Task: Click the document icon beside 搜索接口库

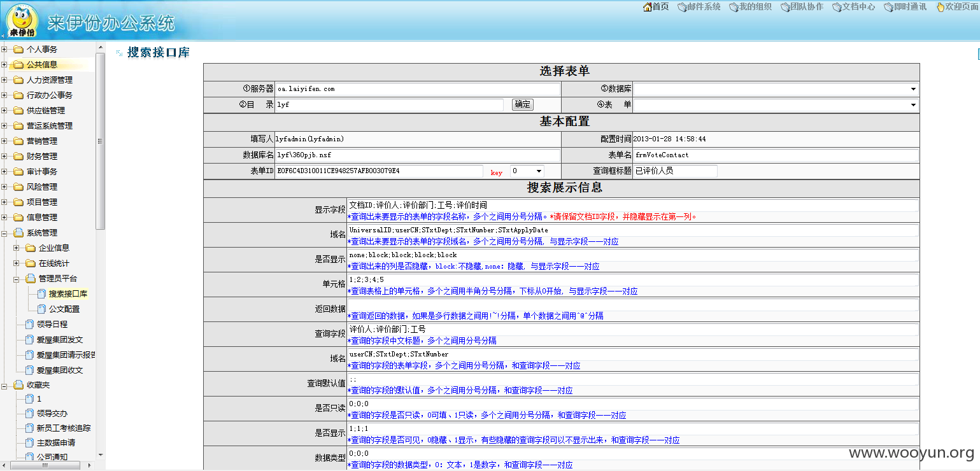Action: click(x=41, y=293)
